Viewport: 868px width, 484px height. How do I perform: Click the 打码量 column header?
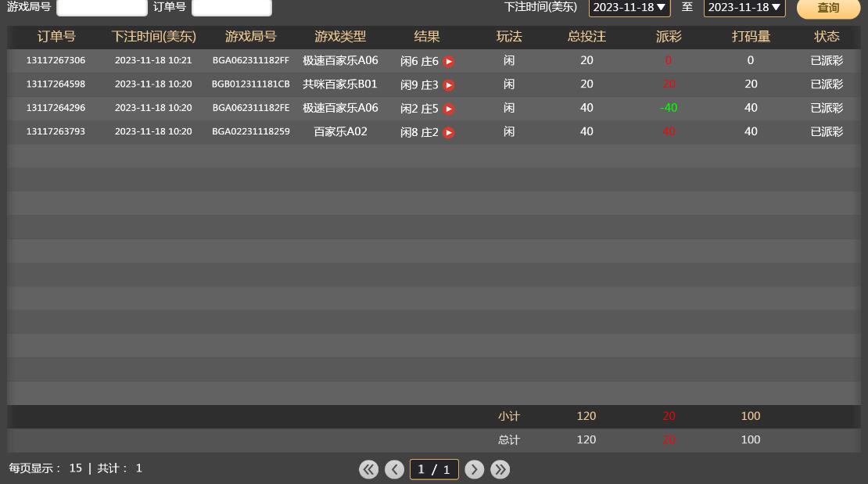coord(751,37)
